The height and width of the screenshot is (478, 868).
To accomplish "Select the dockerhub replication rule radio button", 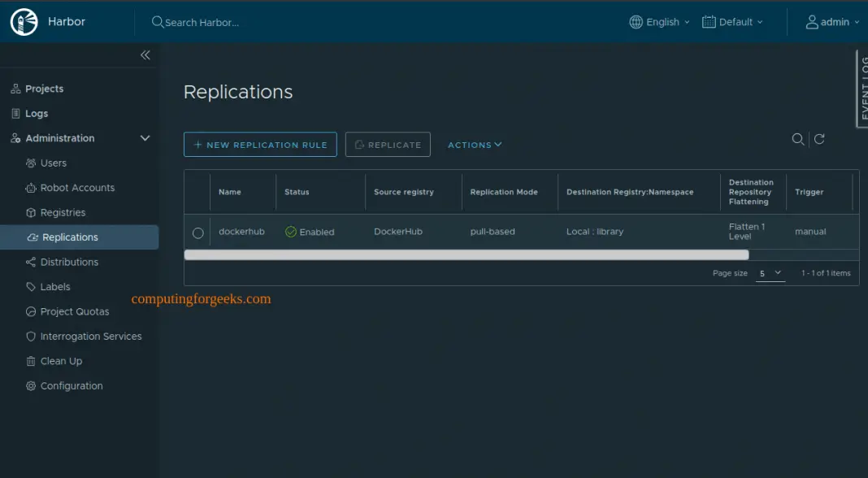I will click(x=197, y=232).
